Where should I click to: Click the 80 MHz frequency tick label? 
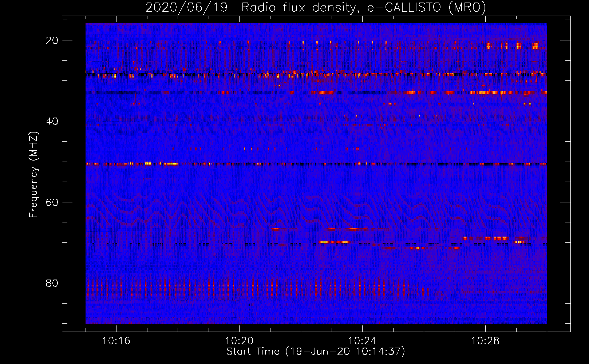[x=52, y=283]
